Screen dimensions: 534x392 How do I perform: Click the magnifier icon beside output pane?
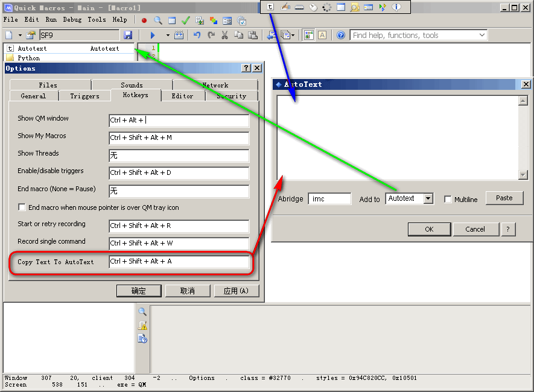click(x=142, y=312)
